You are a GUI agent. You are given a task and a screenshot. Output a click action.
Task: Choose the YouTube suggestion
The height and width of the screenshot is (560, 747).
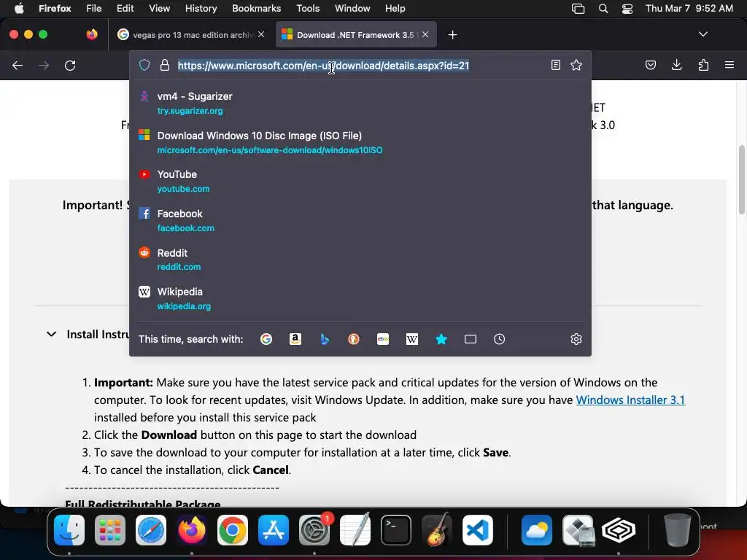360,182
